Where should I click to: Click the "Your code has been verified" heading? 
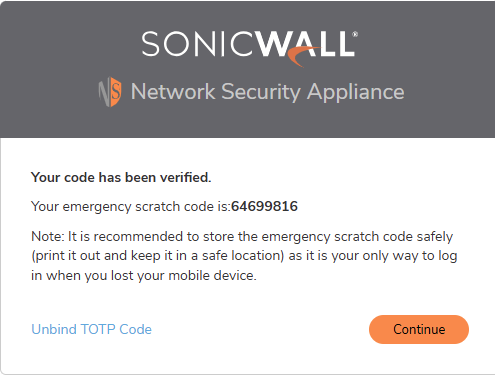pos(121,177)
